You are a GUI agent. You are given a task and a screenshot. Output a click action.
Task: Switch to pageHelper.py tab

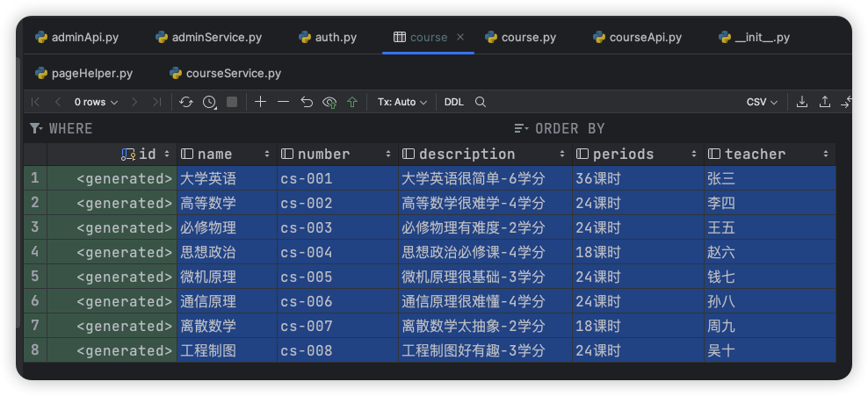click(84, 73)
